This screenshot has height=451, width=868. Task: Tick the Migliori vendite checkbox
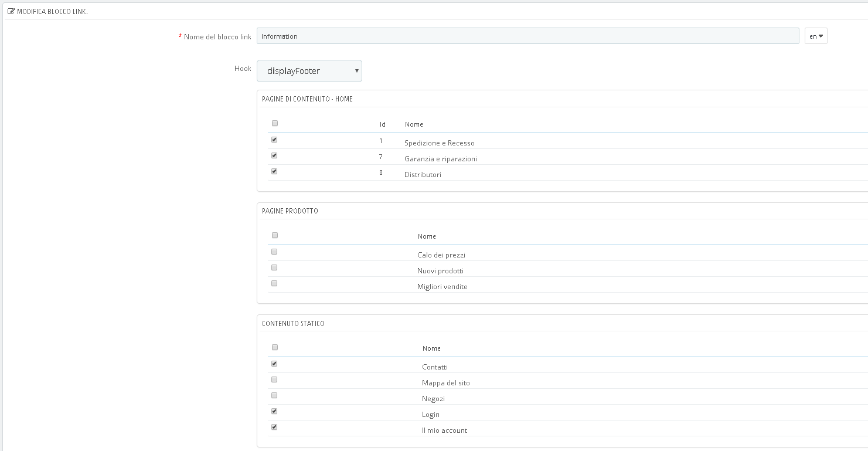274,283
